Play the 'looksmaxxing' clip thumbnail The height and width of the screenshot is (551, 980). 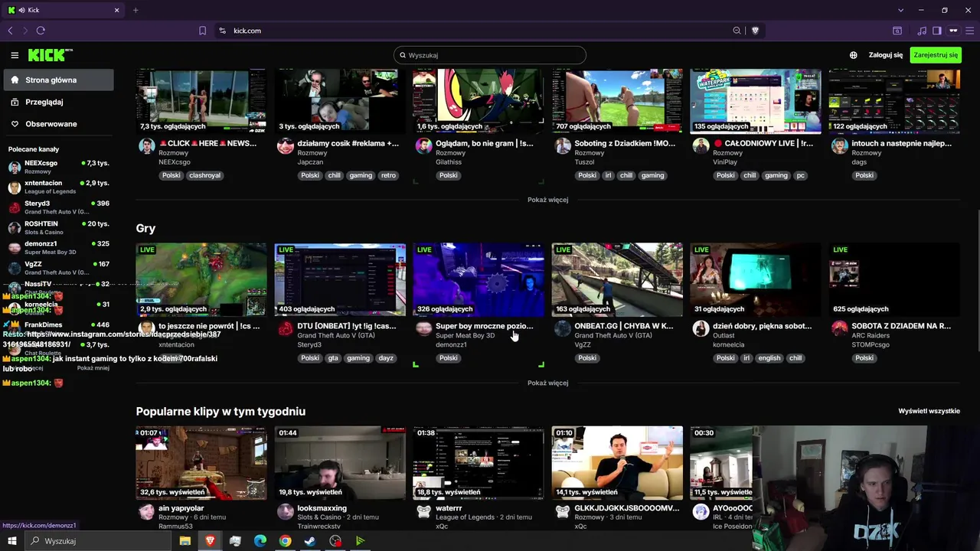coord(340,462)
